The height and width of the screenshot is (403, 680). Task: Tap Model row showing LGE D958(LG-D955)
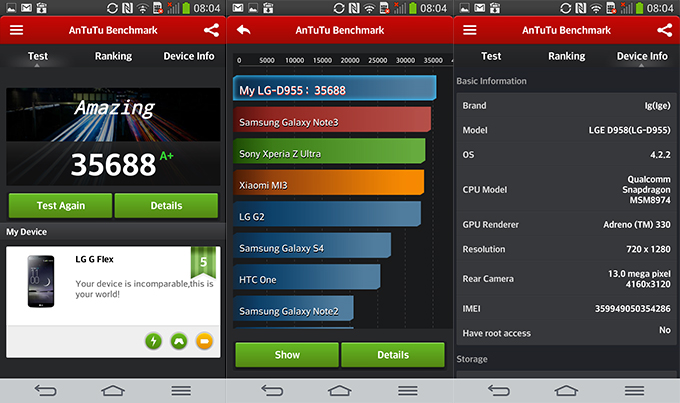pyautogui.click(x=566, y=130)
